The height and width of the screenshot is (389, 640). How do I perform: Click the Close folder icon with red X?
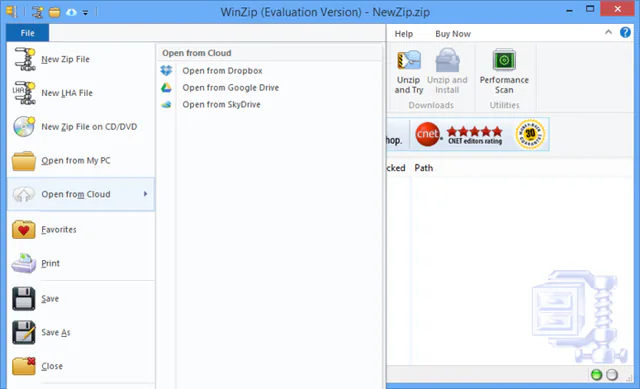click(x=24, y=366)
